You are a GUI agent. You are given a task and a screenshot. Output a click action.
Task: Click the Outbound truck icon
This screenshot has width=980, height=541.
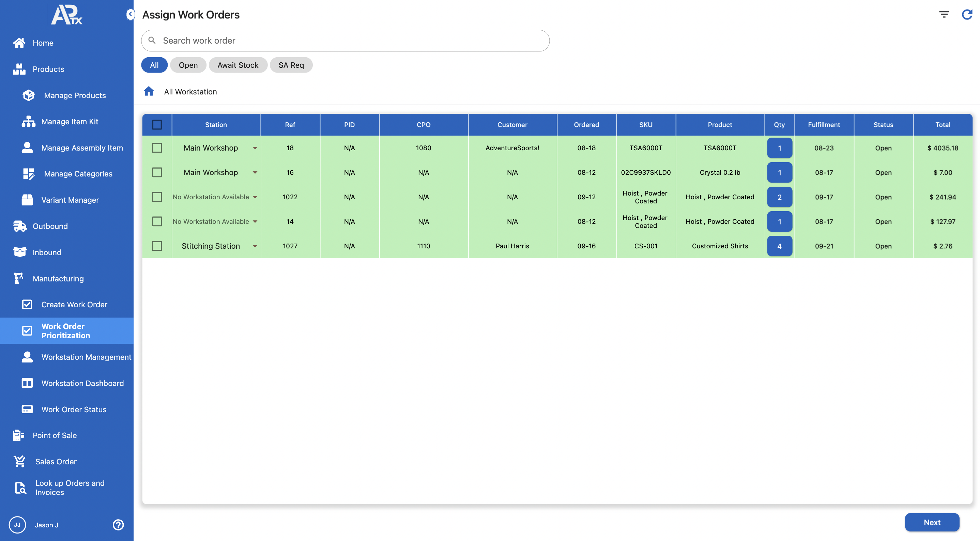pos(19,226)
